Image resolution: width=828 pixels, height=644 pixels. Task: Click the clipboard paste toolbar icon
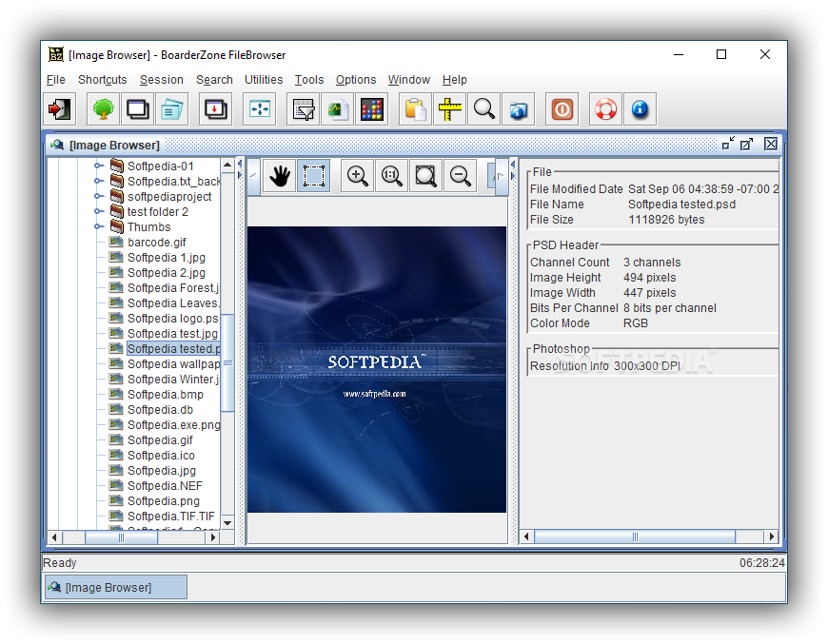[x=416, y=109]
